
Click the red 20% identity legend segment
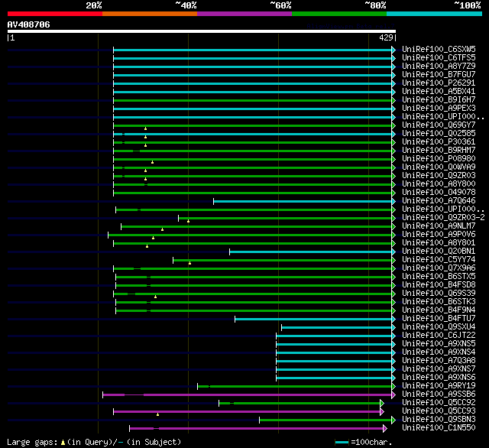point(55,14)
